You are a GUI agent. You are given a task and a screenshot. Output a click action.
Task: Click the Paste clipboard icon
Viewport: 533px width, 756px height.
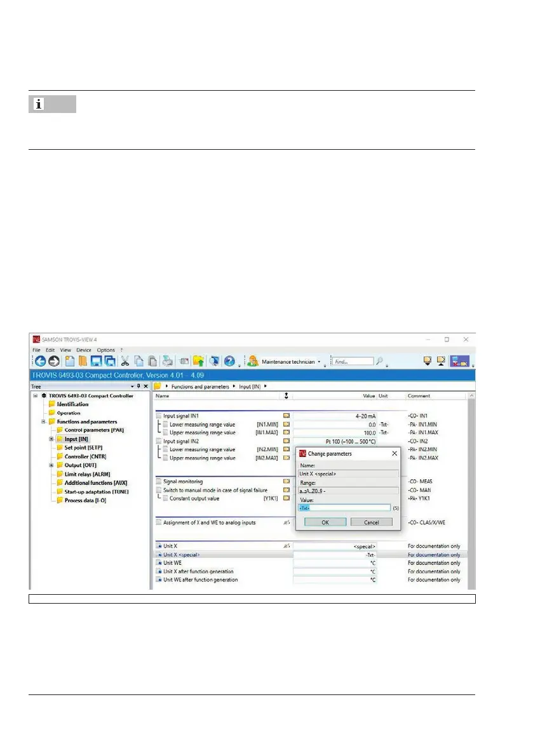coord(152,361)
